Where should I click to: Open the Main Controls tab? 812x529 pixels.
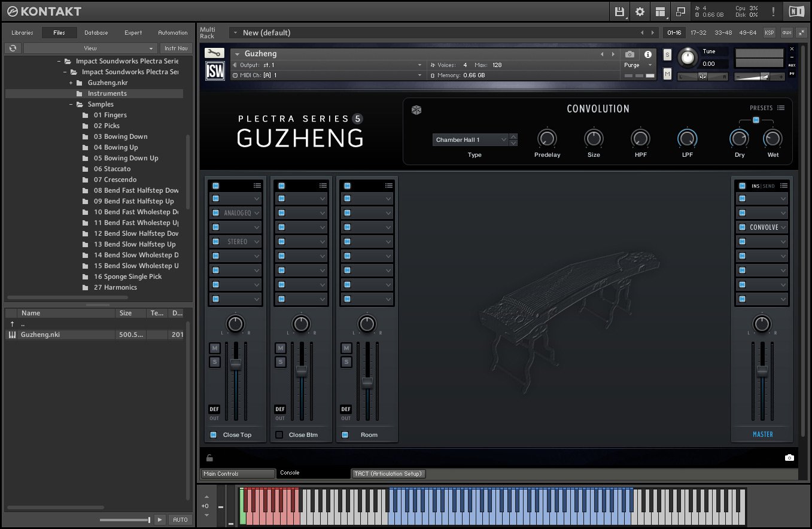coord(238,473)
